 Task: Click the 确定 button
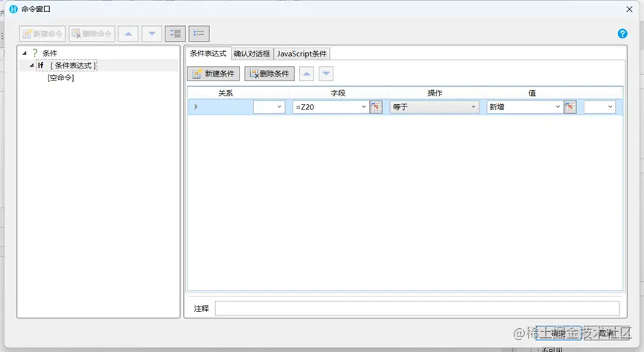(x=558, y=333)
